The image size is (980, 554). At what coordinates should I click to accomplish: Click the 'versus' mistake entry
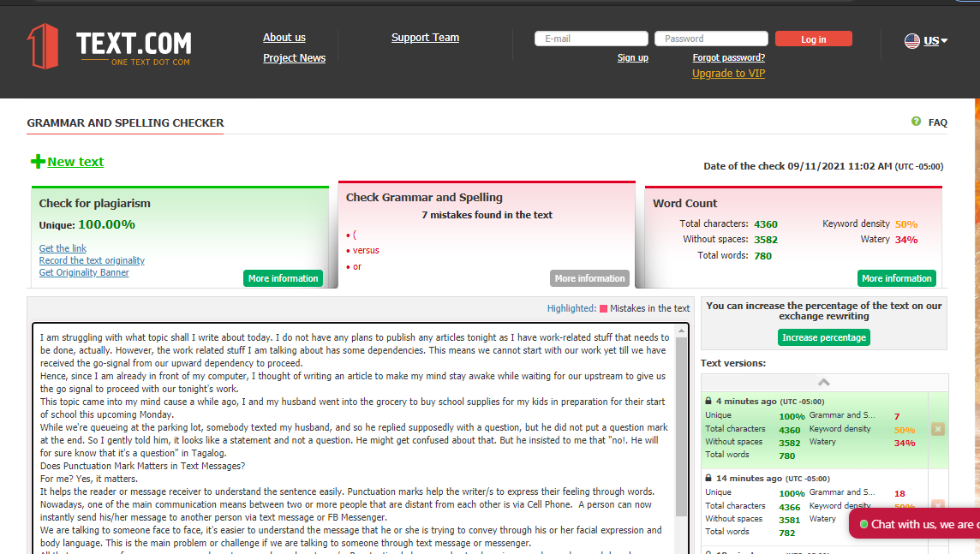[366, 250]
